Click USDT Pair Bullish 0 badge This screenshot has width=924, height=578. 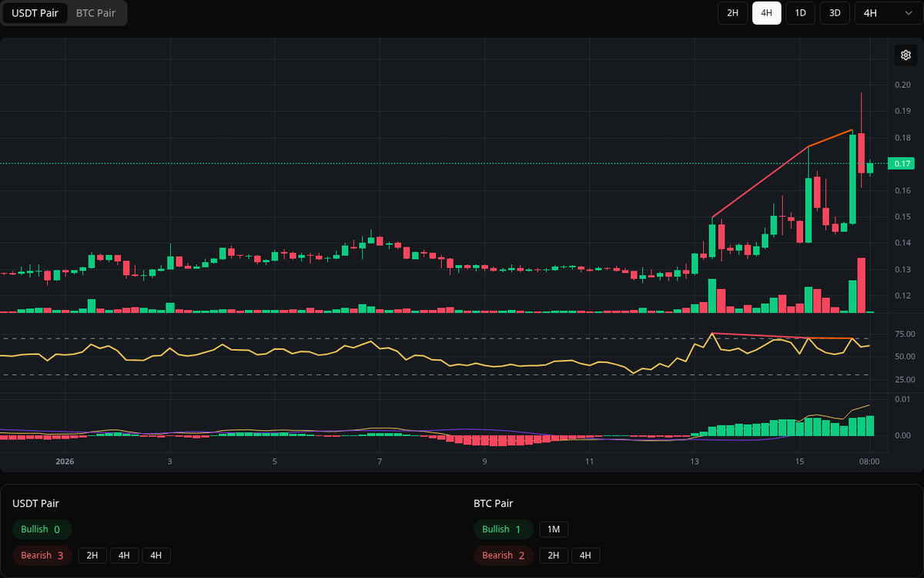(x=42, y=529)
